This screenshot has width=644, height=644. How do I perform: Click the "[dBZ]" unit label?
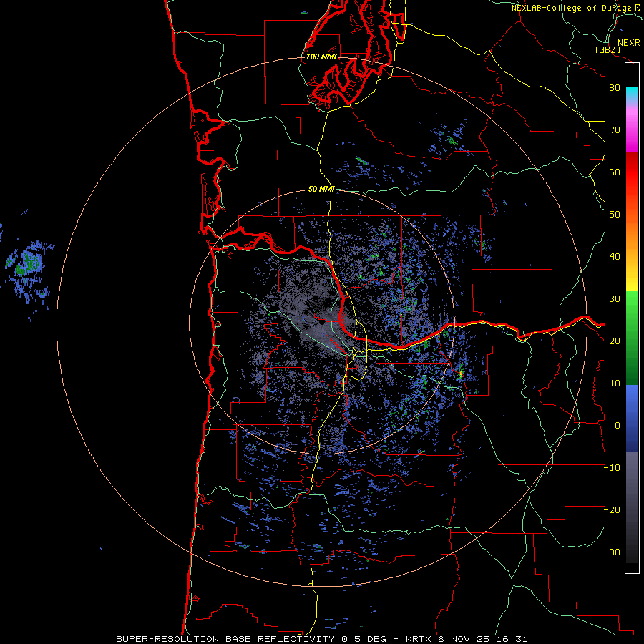(608, 50)
